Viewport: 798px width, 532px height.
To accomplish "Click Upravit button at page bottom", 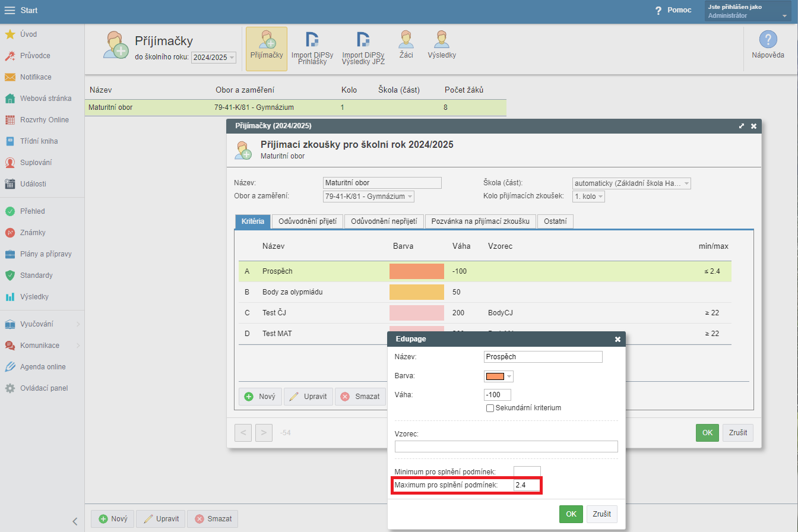I will (x=160, y=519).
